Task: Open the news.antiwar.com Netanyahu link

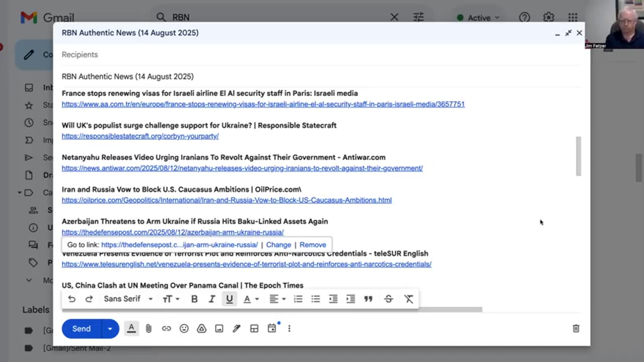Action: tap(242, 168)
